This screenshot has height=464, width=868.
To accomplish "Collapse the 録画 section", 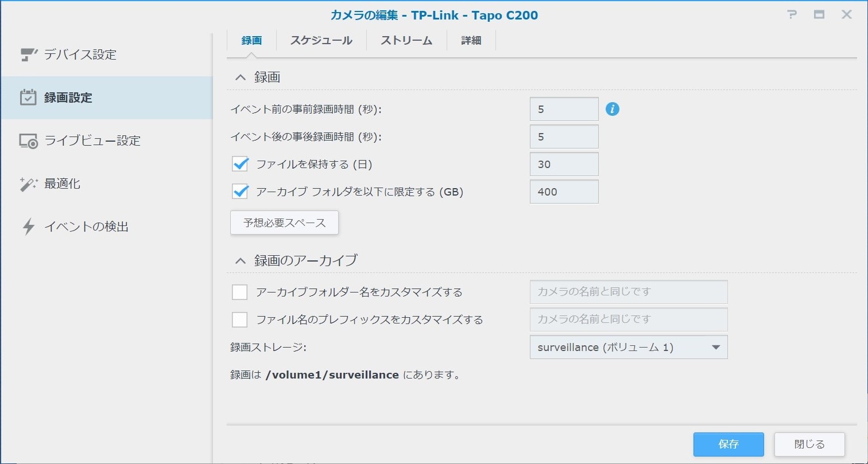I will pyautogui.click(x=241, y=77).
